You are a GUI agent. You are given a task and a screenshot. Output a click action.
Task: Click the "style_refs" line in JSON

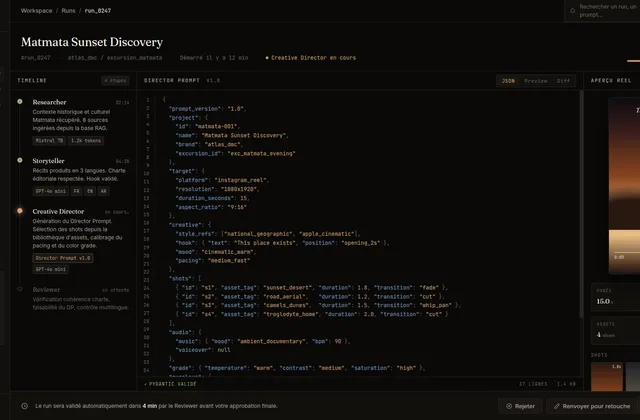tap(268, 234)
